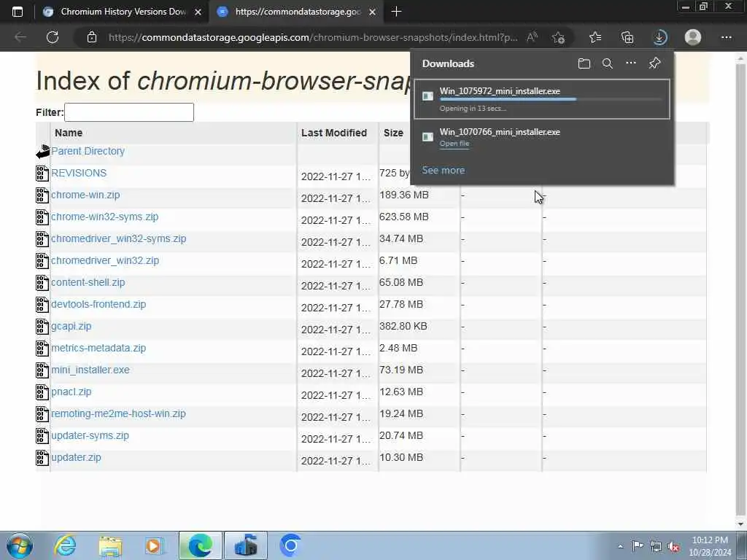Screen dimensions: 747x560
Task: Open the downloads folder icon
Action: (x=584, y=63)
